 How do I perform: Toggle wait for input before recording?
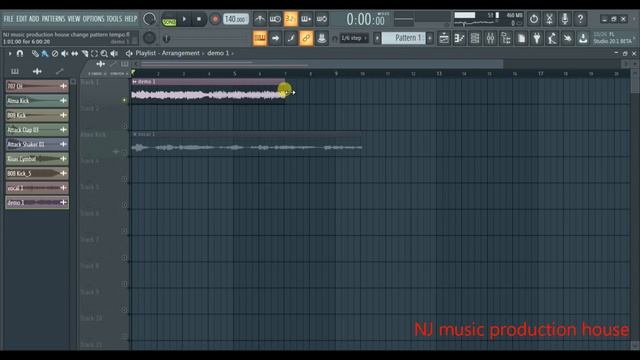(275, 19)
